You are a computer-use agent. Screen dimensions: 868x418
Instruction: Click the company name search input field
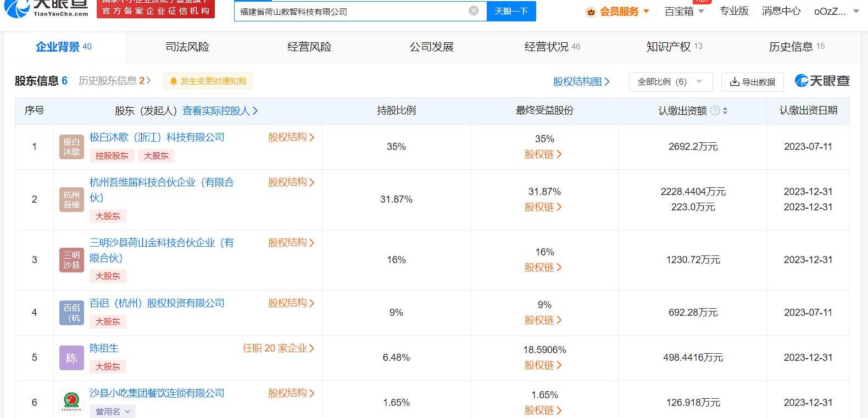(352, 12)
